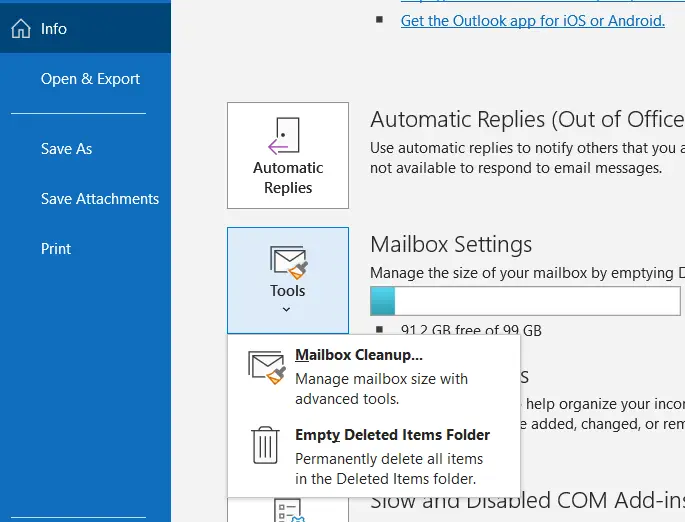685x522 pixels.
Task: Click the Slow and Disabled COM Add-ins heading
Action: pyautogui.click(x=527, y=501)
